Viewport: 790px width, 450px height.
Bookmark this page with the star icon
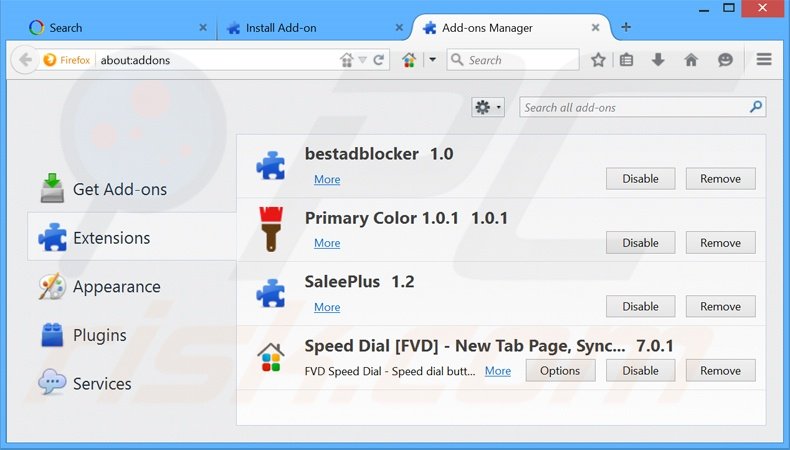coord(598,60)
